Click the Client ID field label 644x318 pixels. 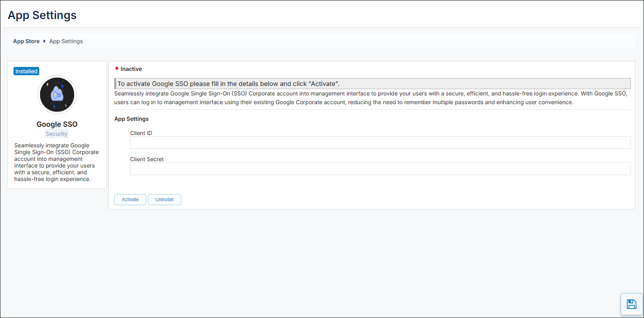coord(141,133)
